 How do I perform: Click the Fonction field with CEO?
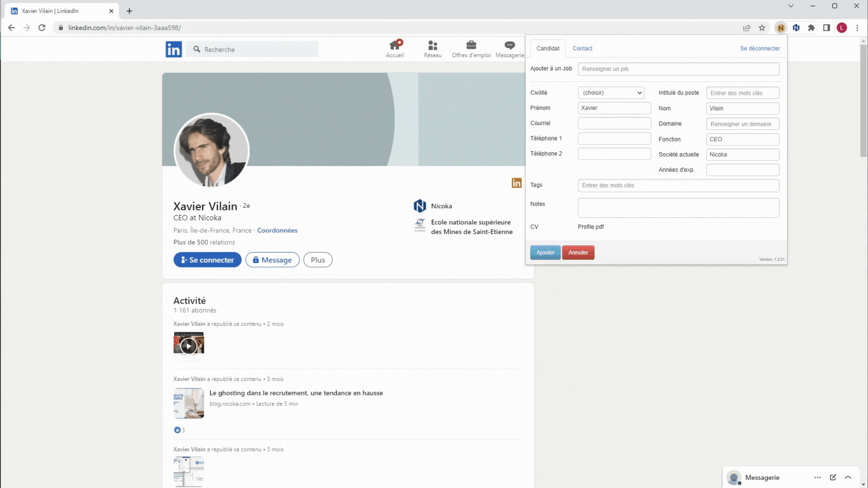click(x=742, y=139)
